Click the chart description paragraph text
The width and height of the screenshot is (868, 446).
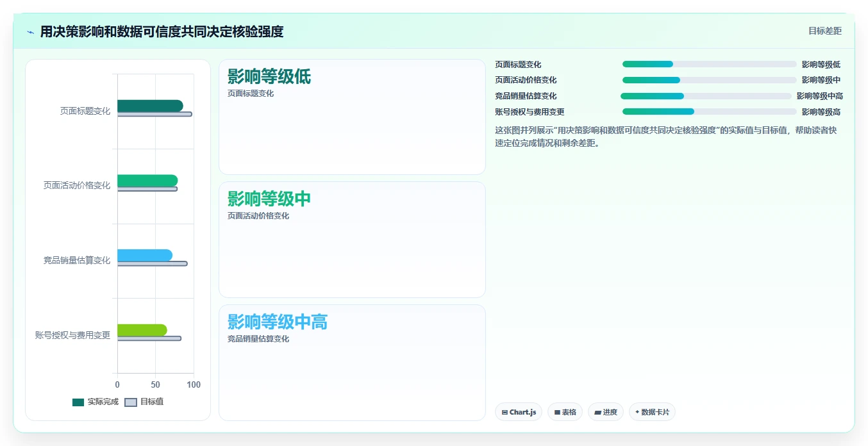[x=667, y=136]
